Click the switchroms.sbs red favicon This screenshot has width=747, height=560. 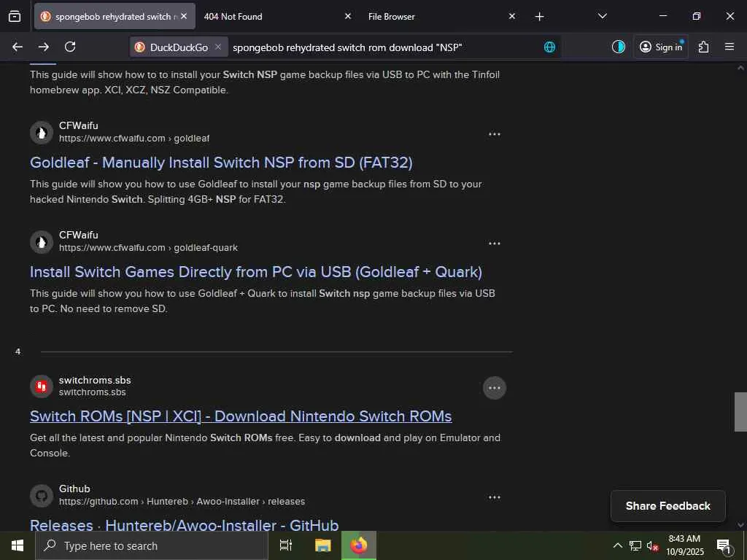[42, 386]
